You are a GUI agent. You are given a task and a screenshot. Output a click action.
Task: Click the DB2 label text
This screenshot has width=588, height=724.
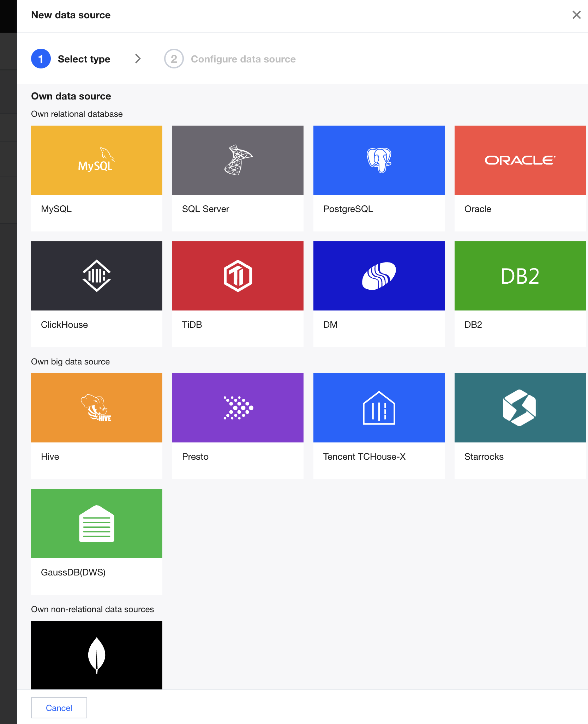coord(473,325)
